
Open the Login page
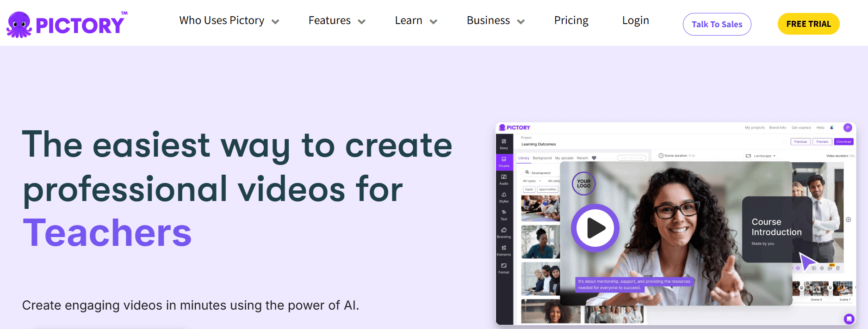pyautogui.click(x=635, y=21)
